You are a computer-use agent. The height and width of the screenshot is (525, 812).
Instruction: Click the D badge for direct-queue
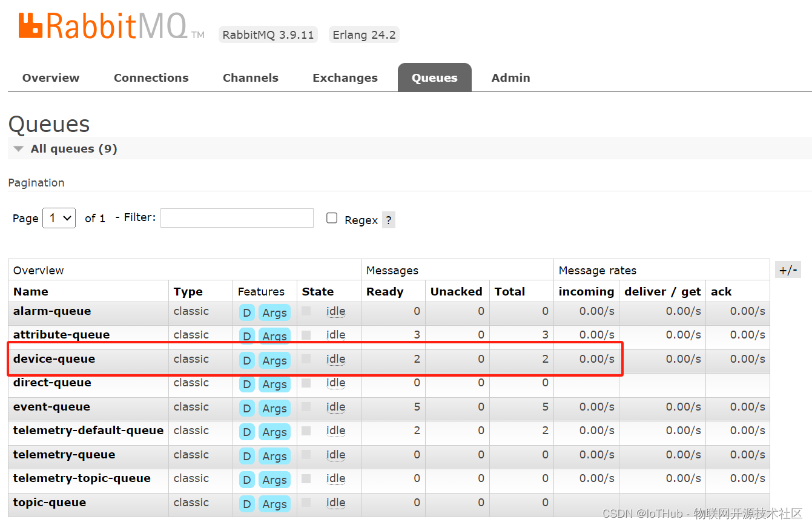246,384
